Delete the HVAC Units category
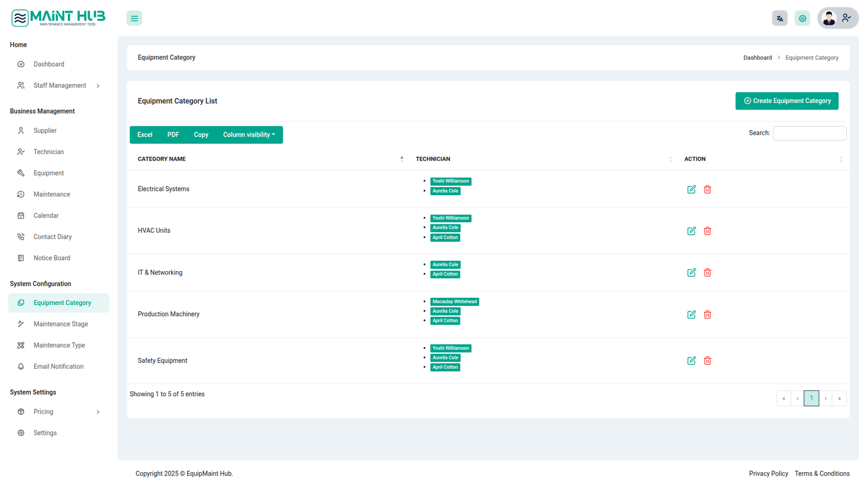 [707, 231]
